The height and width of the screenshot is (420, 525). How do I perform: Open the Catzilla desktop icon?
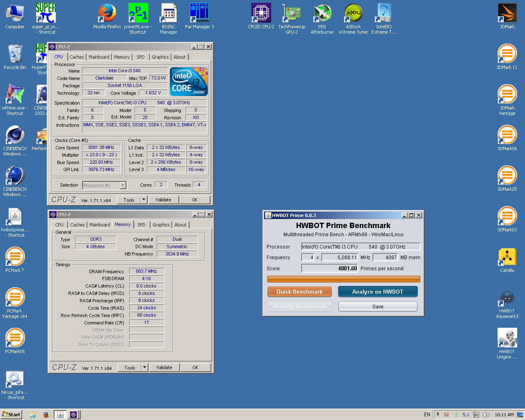tap(507, 260)
